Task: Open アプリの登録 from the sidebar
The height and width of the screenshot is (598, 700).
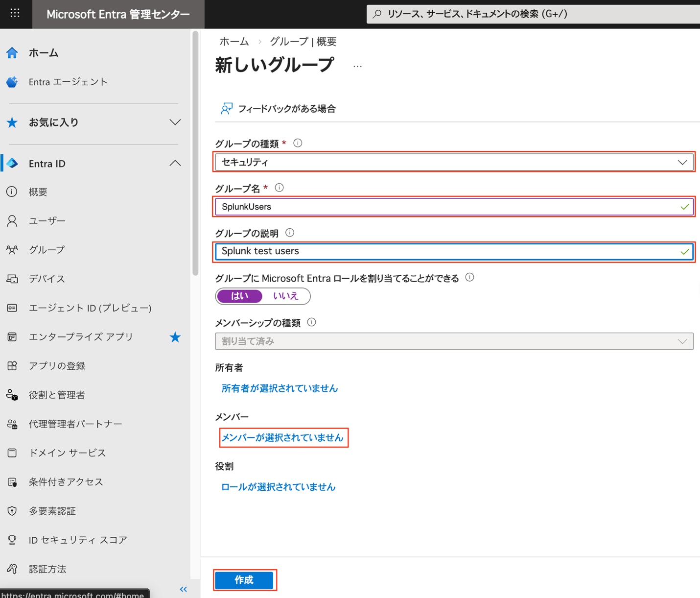Action: click(x=57, y=365)
